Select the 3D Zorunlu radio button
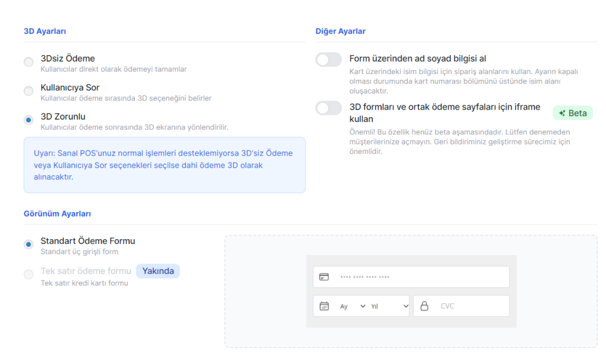The width and height of the screenshot is (606, 364). 28,120
